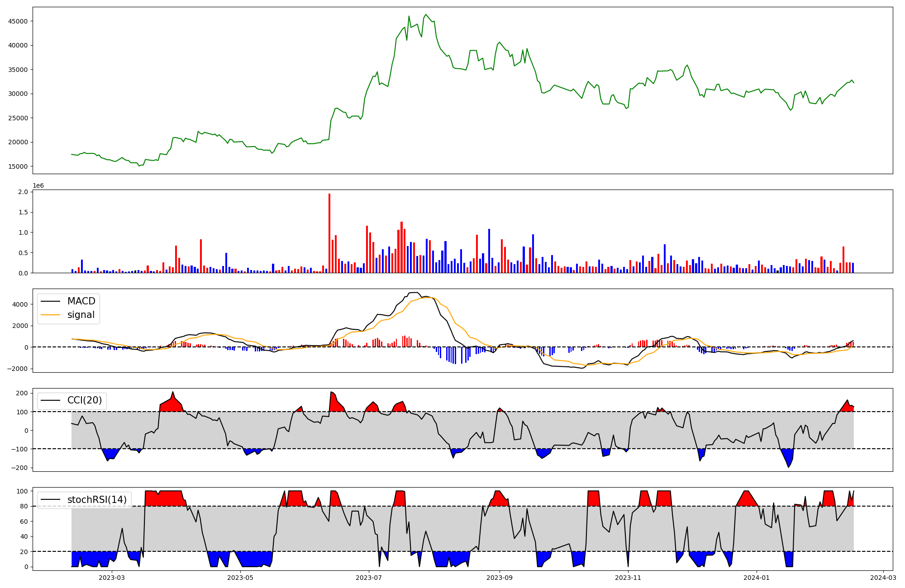Screen dimensions: 905x588
Task: Click the stochRSI(14) legend label
Action: 97,500
